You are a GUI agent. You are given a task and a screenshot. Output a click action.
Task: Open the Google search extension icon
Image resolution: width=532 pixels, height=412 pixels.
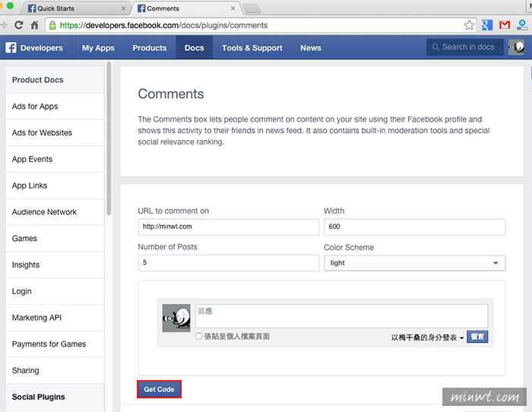pyautogui.click(x=487, y=25)
